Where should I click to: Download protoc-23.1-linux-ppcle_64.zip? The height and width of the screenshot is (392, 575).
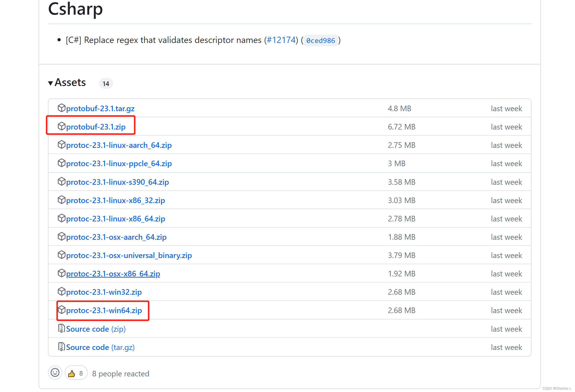click(x=119, y=163)
